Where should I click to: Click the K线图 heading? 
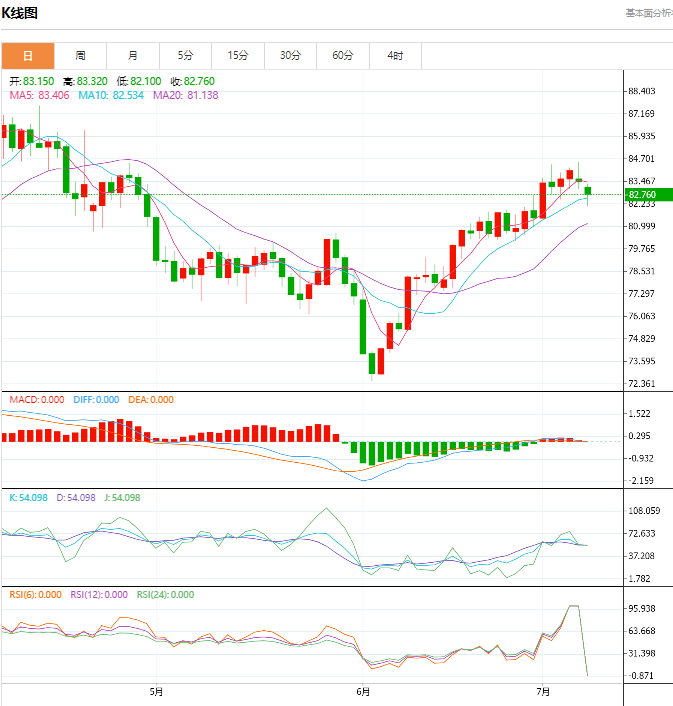point(19,13)
